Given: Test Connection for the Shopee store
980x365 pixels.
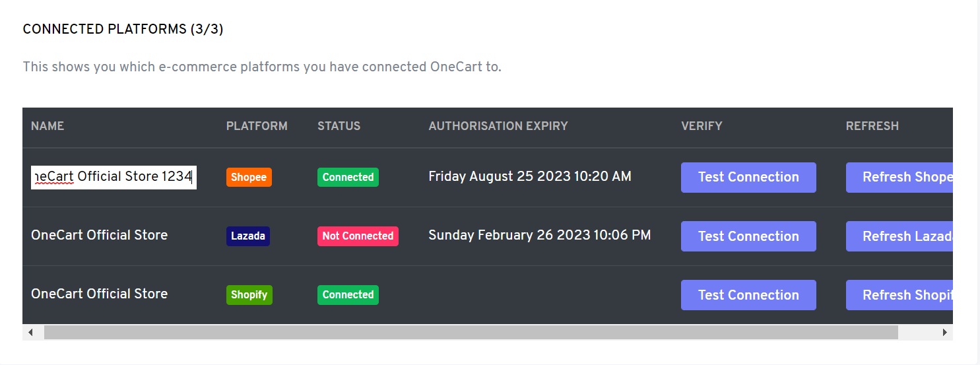Looking at the screenshot, I should click(748, 178).
